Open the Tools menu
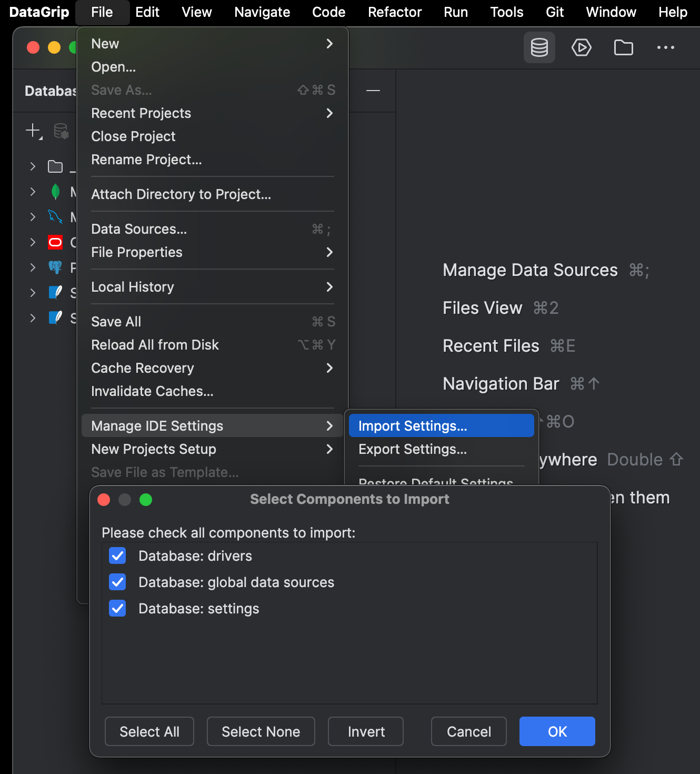This screenshot has width=700, height=774. click(506, 12)
